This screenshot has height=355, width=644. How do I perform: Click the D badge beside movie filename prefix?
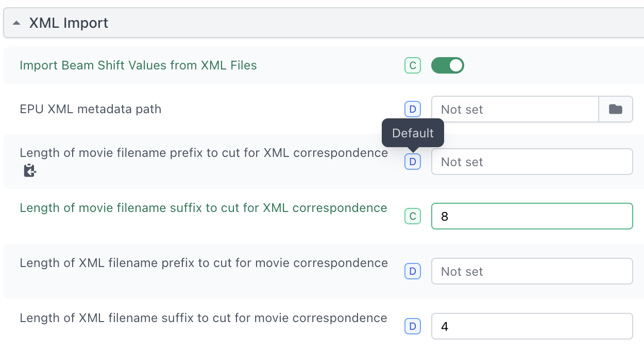pyautogui.click(x=412, y=162)
